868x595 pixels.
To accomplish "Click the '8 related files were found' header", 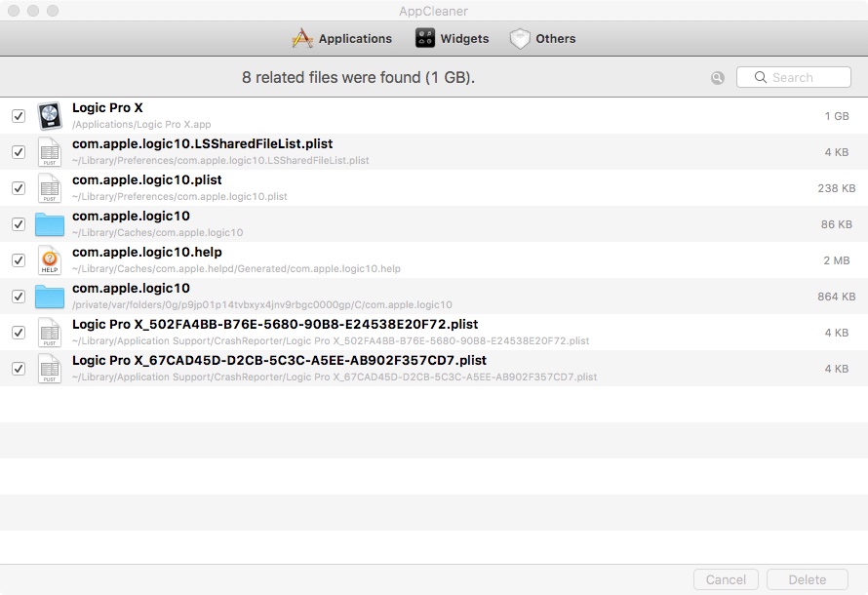I will click(358, 77).
